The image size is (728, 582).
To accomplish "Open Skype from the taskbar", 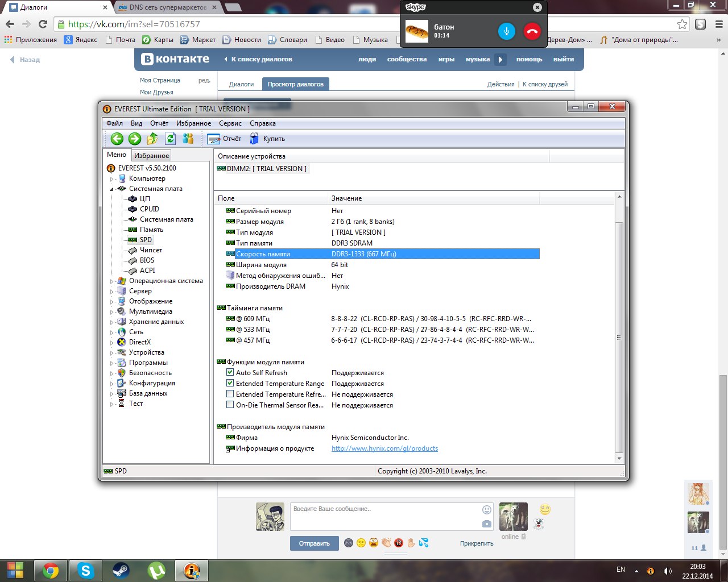I will pos(86,571).
